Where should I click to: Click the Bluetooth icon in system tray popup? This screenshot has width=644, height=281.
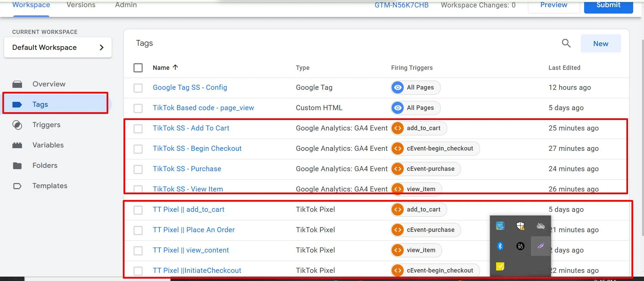500,246
